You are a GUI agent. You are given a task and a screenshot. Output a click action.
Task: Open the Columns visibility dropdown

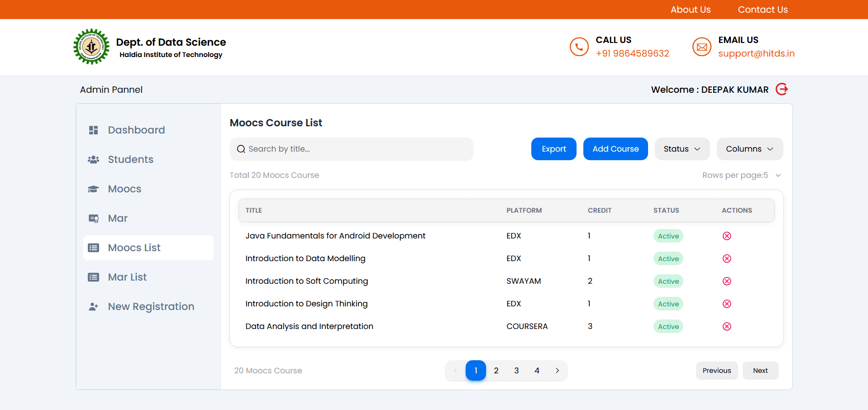(749, 149)
